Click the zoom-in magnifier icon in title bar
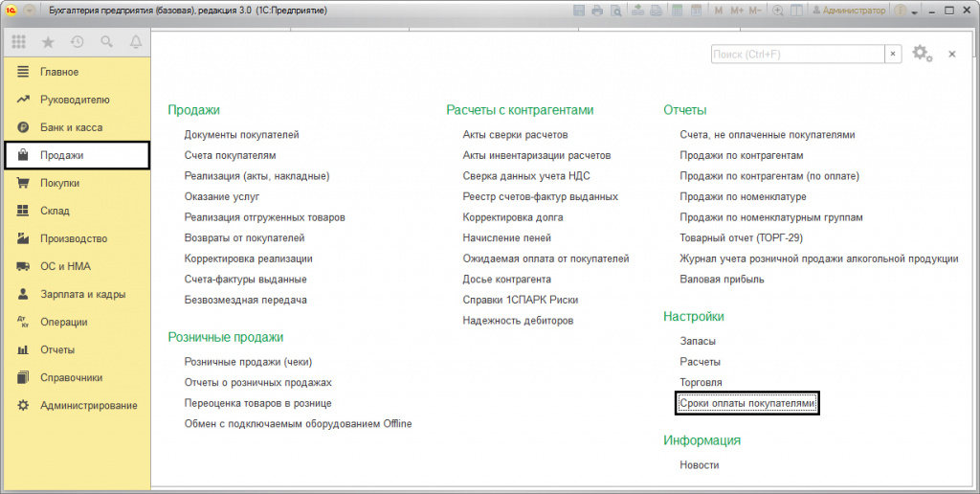 point(777,11)
